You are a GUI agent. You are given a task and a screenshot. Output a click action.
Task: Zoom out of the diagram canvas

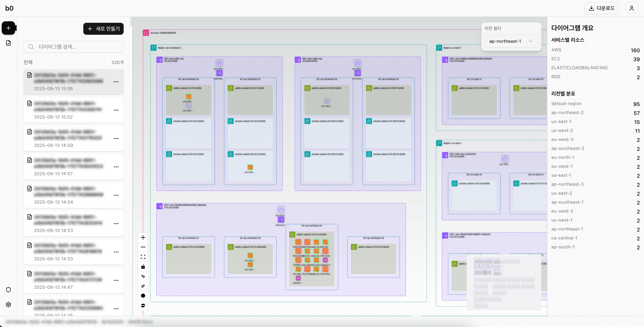tap(143, 247)
